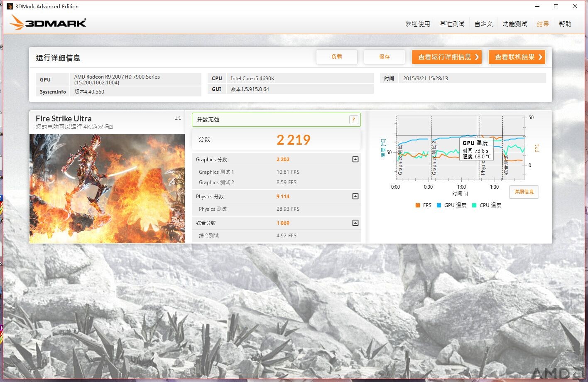588x382 pixels.
Task: Click the AMD Radeon R9 200 GPU text
Action: pos(117,79)
